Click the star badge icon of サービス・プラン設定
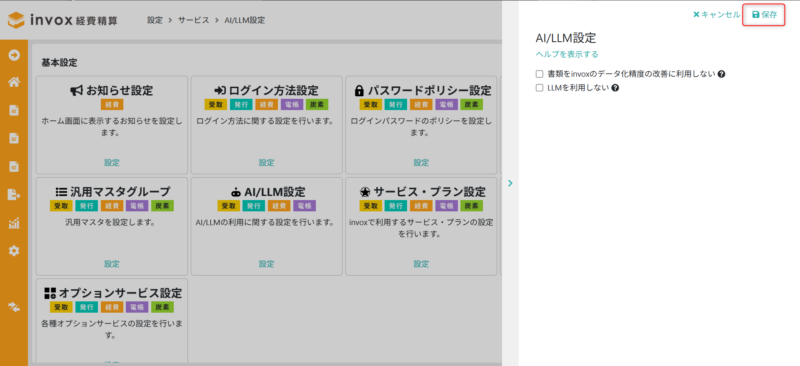Screen dimensions: 800x366 [x=365, y=192]
